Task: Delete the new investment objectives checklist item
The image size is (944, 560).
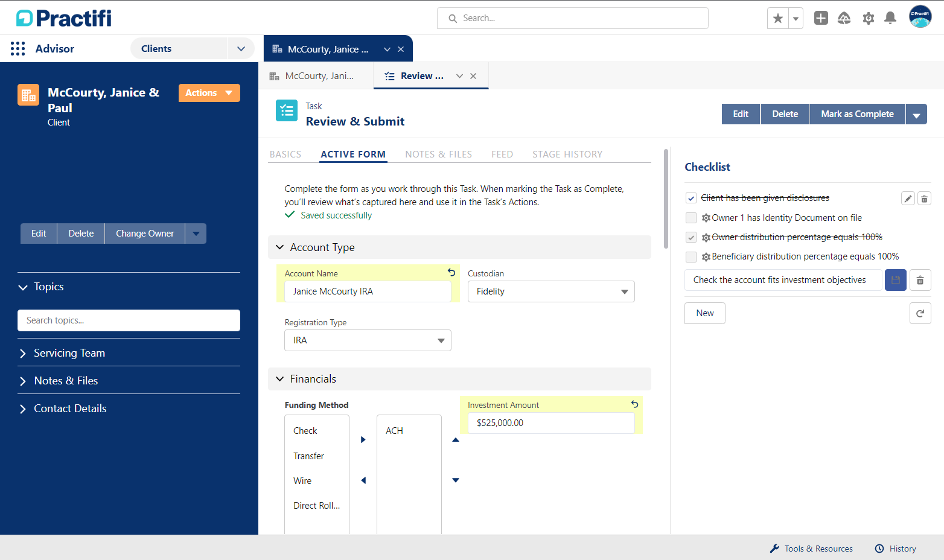Action: pyautogui.click(x=920, y=280)
